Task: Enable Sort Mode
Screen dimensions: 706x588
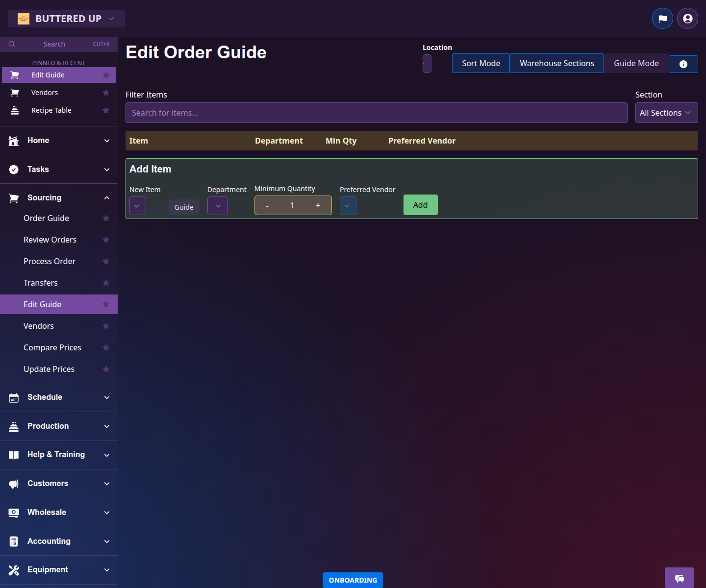Action: pyautogui.click(x=480, y=63)
